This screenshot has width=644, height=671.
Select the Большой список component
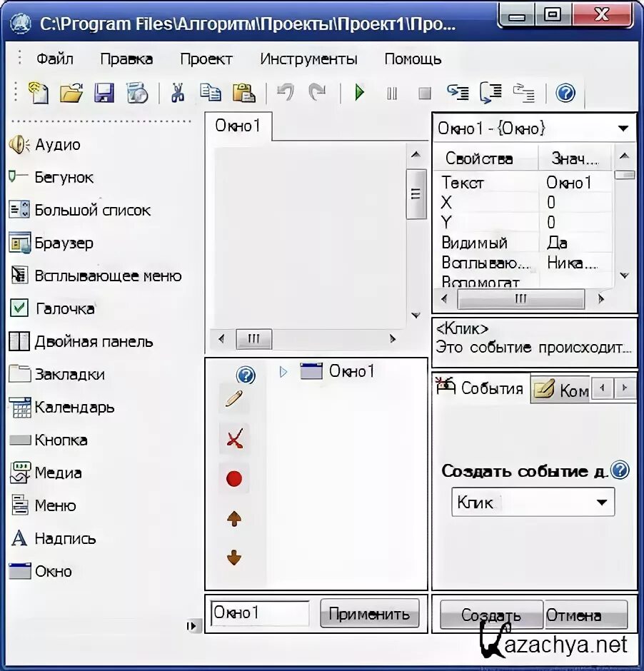79,210
